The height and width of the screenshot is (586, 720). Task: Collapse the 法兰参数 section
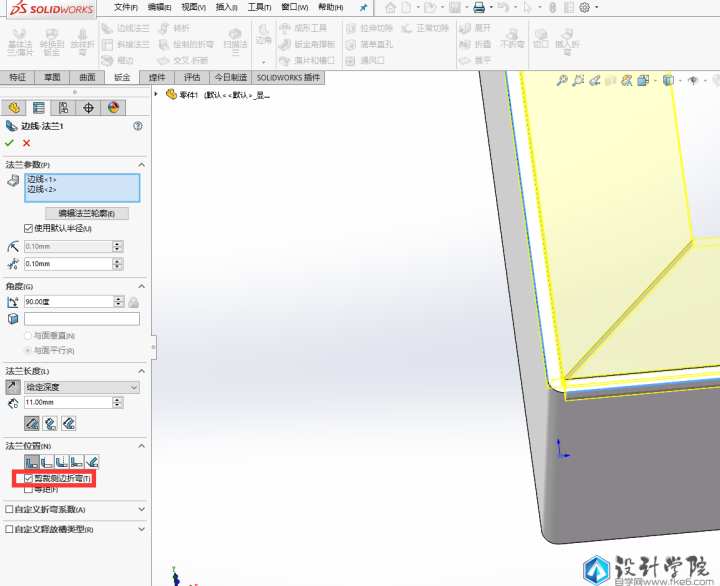(x=141, y=164)
